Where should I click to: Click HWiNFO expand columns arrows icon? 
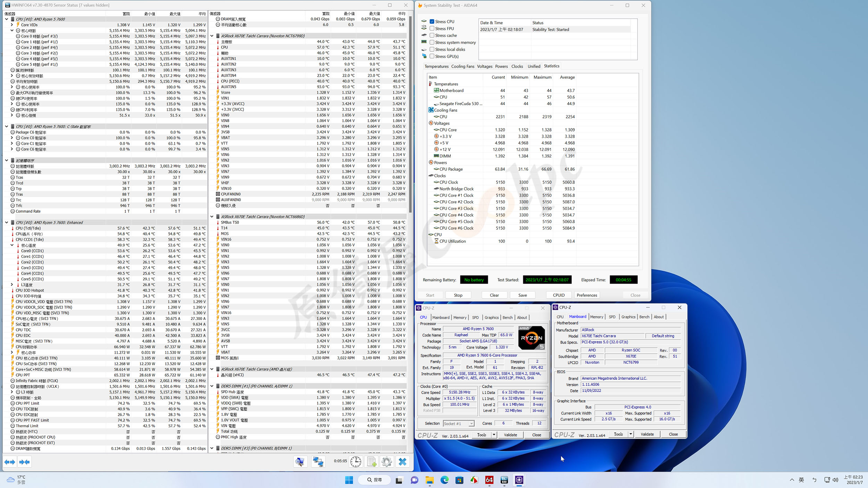[10, 462]
